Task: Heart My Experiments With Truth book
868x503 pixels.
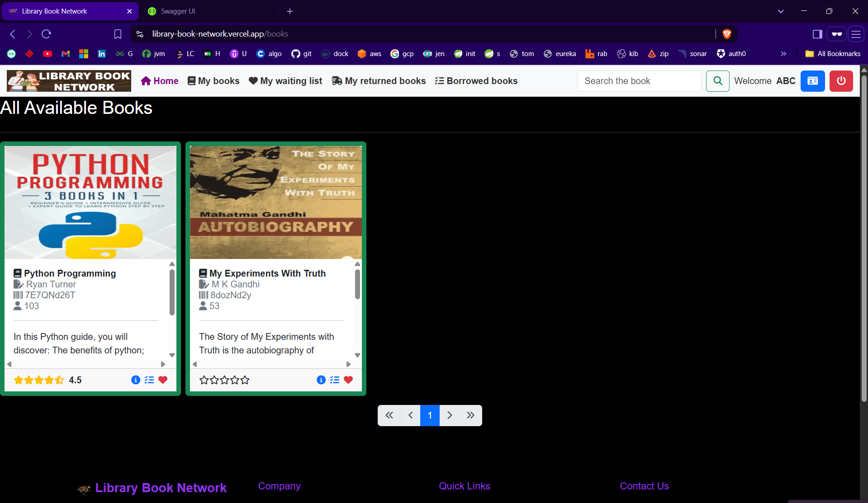Action: point(348,380)
